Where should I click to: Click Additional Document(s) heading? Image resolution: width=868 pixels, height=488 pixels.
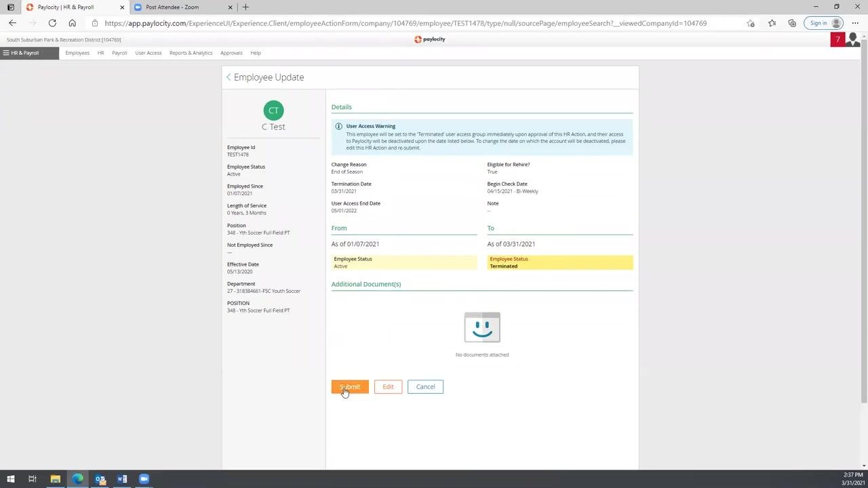(x=366, y=284)
